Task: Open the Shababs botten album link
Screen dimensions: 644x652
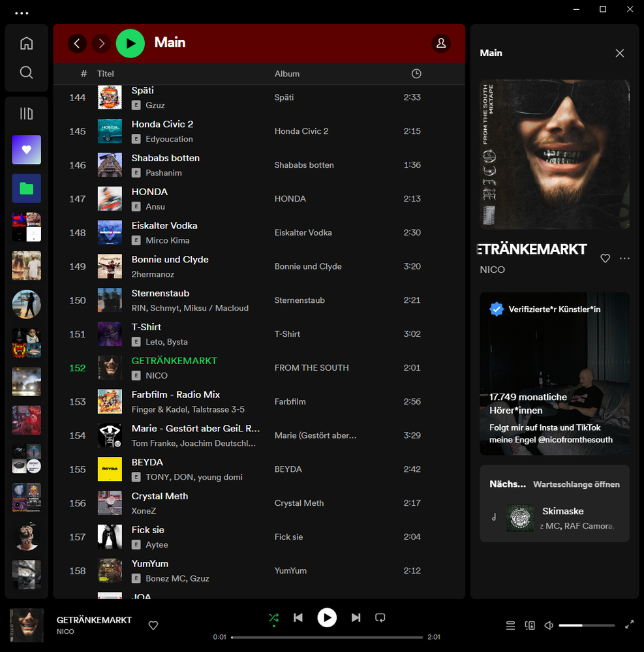Action: click(304, 165)
